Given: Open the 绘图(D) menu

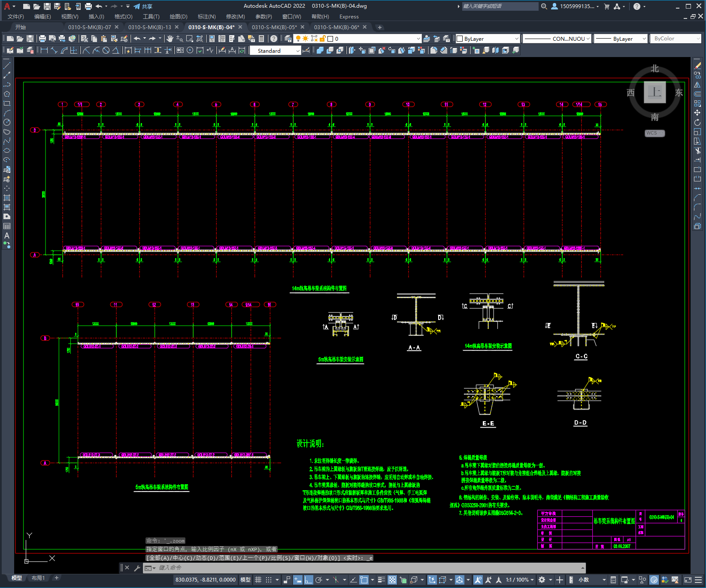Looking at the screenshot, I should (x=179, y=17).
